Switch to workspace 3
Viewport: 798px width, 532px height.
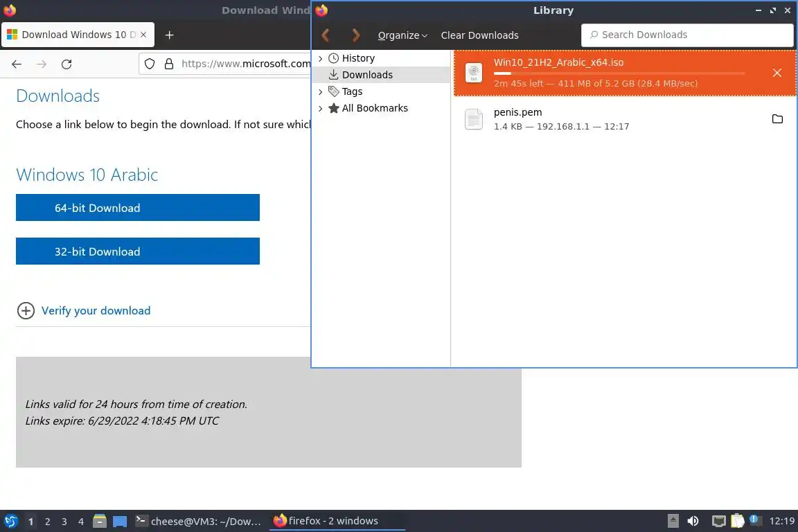[x=64, y=522]
